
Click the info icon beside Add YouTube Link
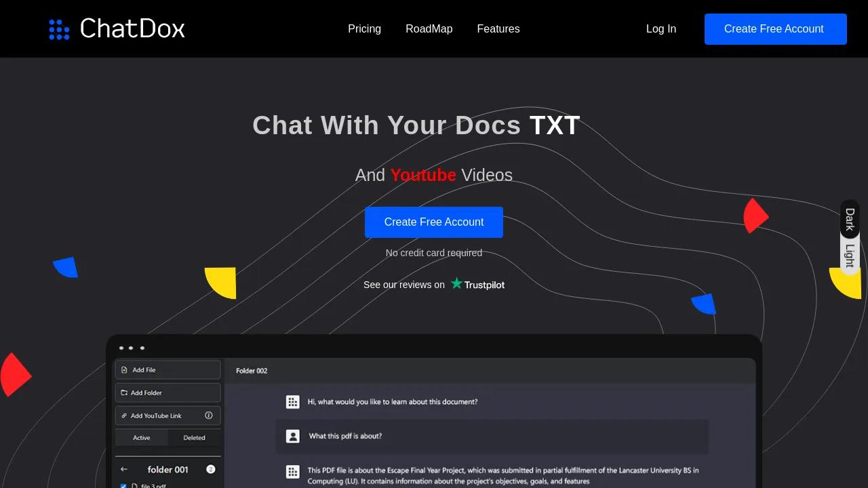[x=209, y=415]
